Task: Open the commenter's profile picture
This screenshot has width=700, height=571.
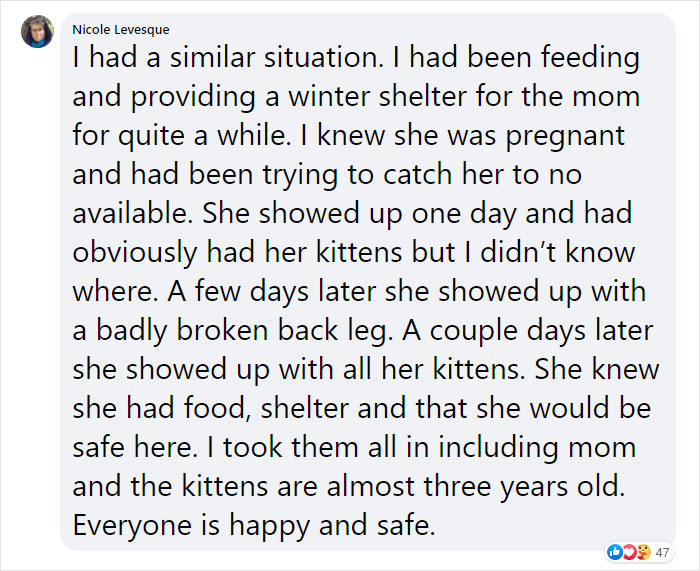Action: pos(37,31)
